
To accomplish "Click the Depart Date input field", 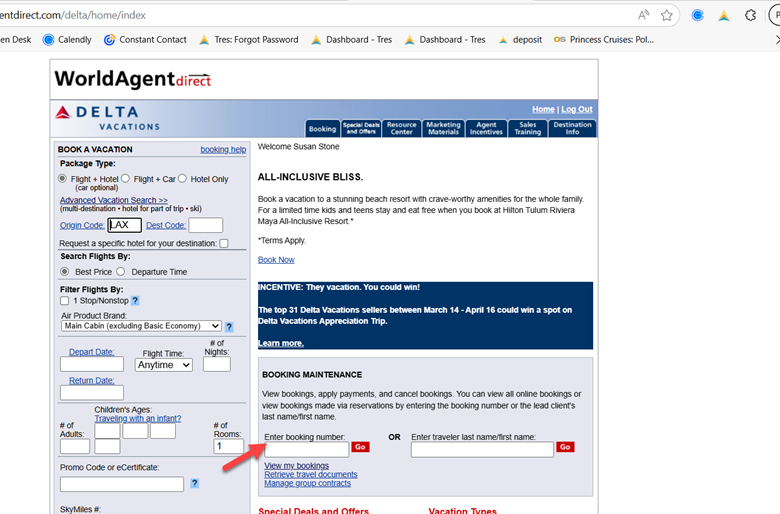I will point(92,364).
